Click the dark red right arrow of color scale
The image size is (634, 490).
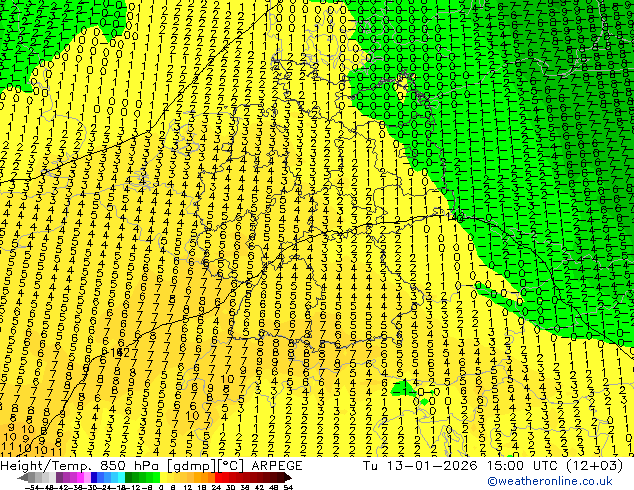(x=288, y=477)
